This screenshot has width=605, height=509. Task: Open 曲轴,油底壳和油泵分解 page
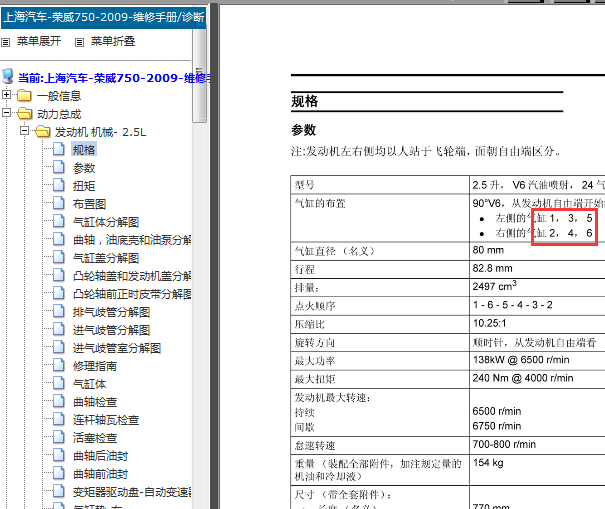pyautogui.click(x=132, y=240)
